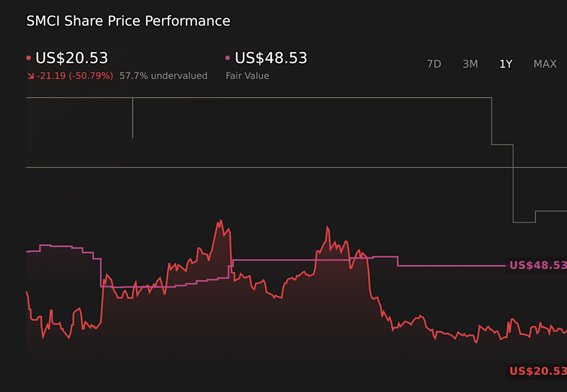Switch to the 7D time range
Image resolution: width=567 pixels, height=392 pixels.
[434, 64]
